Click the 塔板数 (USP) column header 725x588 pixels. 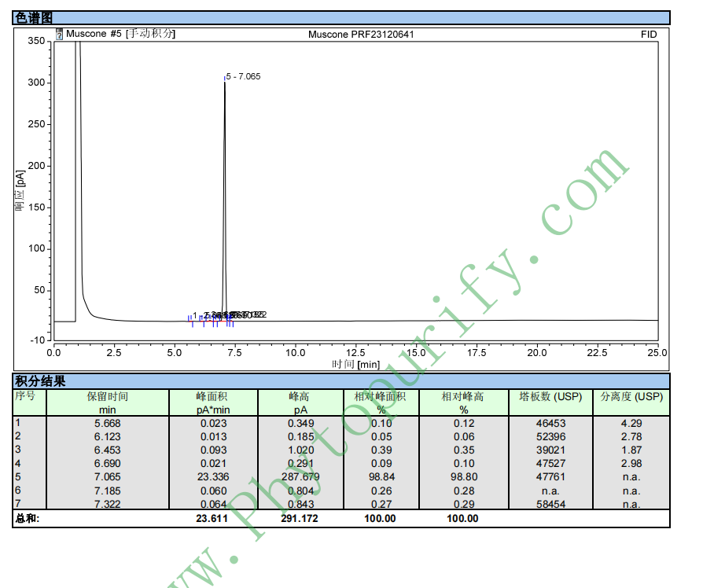[x=550, y=397]
